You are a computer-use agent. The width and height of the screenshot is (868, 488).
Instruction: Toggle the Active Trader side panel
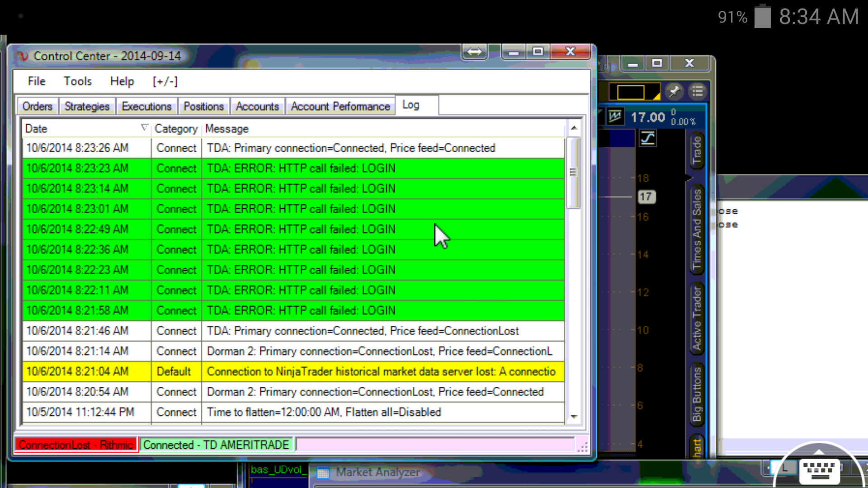697,319
